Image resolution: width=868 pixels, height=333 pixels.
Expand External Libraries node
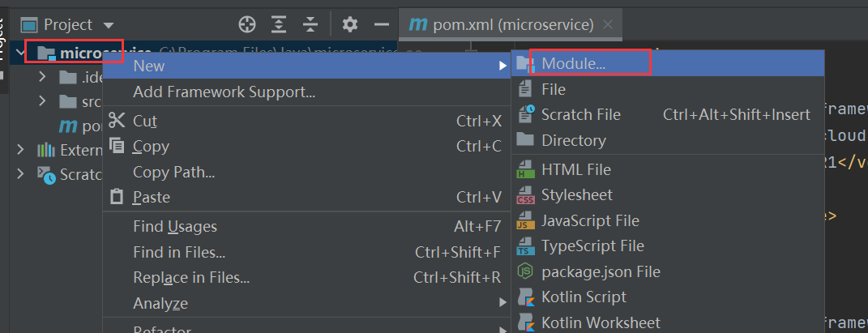point(20,150)
